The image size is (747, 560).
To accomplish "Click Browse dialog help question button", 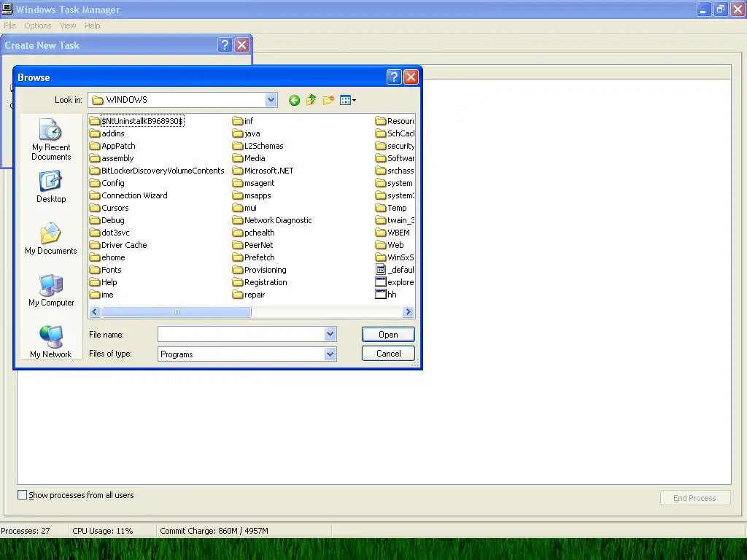I will point(394,77).
